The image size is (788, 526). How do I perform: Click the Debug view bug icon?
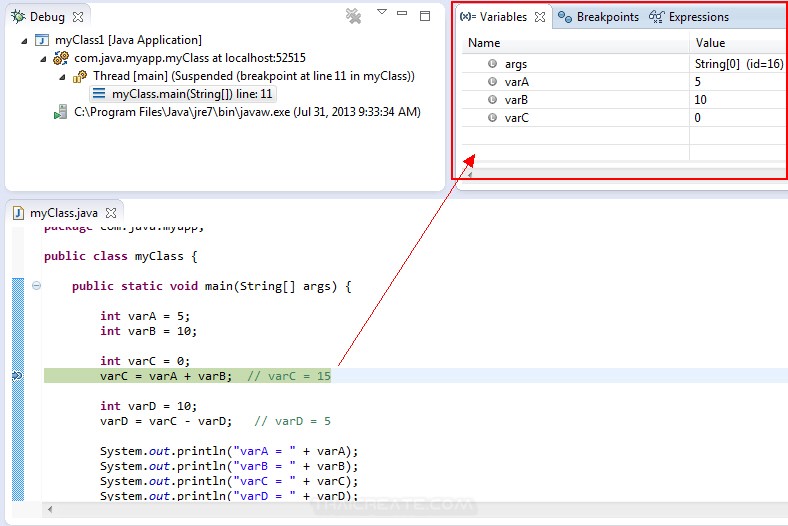point(18,17)
